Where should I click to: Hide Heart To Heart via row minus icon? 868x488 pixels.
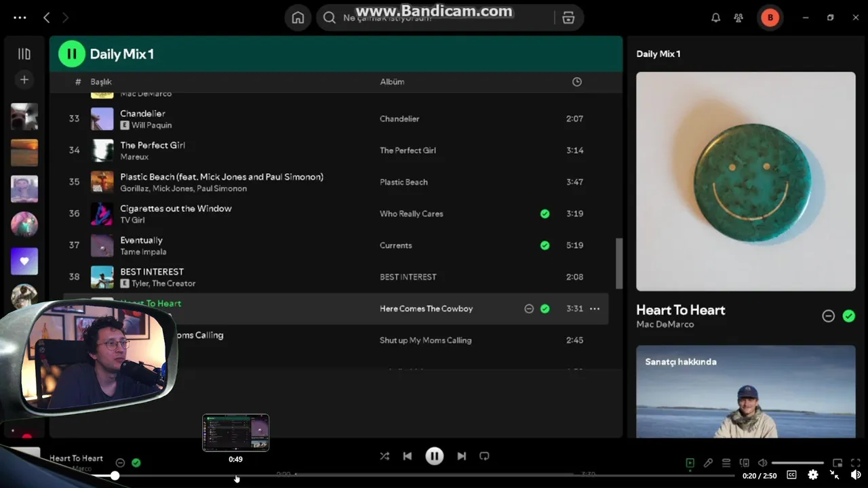click(x=529, y=308)
